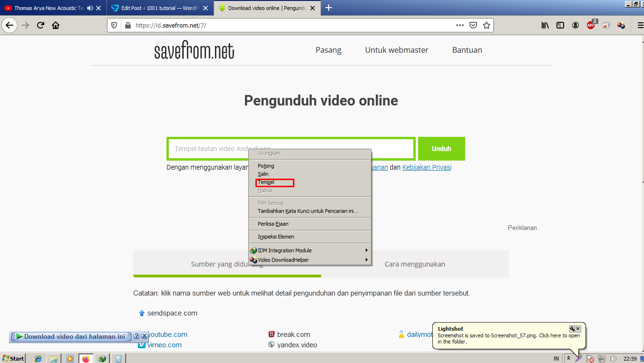644x363 pixels.
Task: Switch to Firefox taskbar button
Action: click(86, 358)
